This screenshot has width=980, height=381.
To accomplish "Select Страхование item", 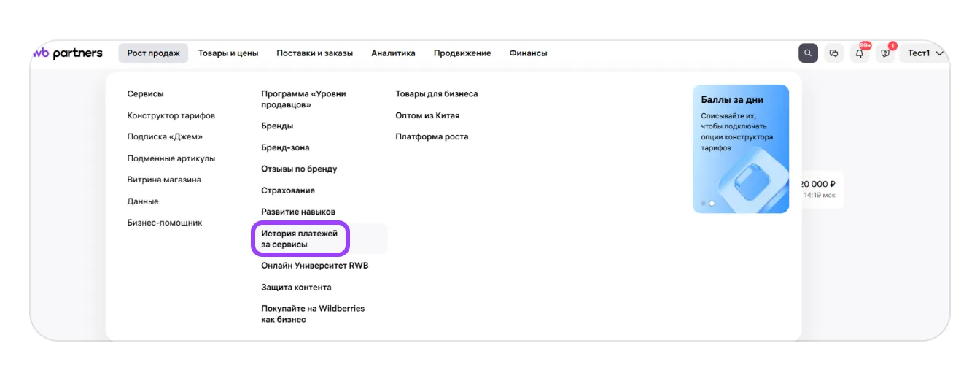I will click(288, 190).
